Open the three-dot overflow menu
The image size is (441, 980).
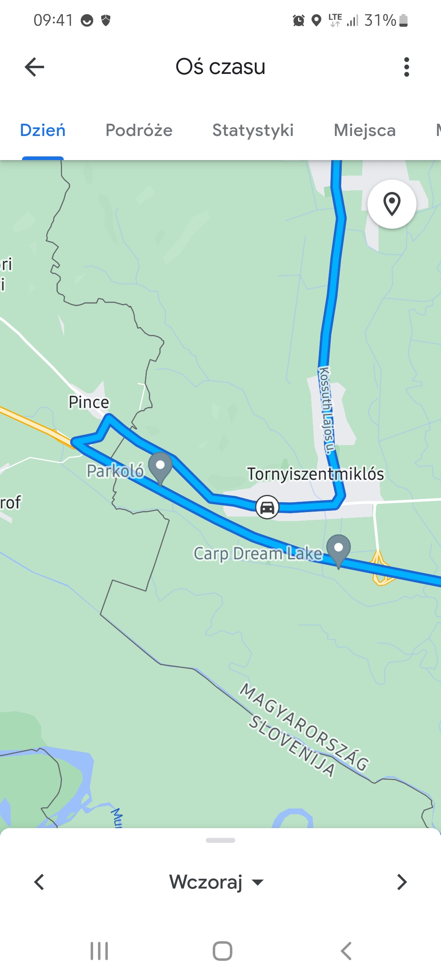tap(406, 67)
